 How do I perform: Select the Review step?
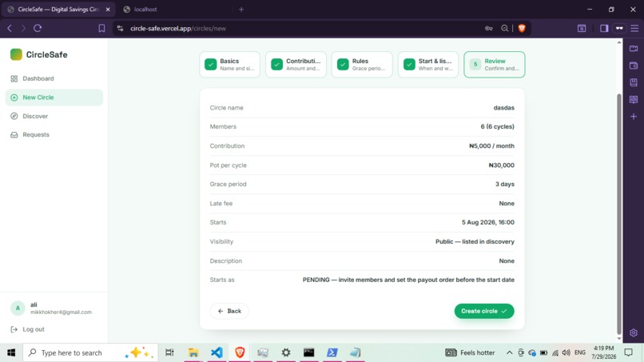tap(495, 65)
